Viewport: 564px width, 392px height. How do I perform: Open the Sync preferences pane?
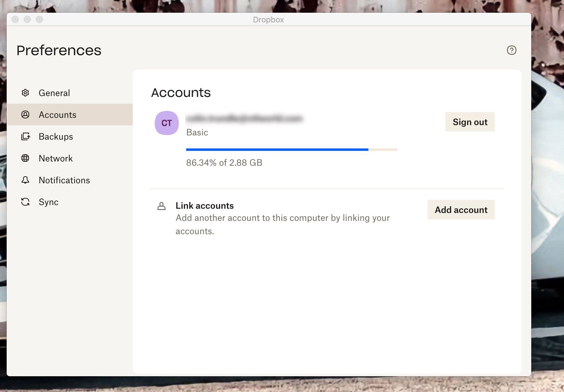pyautogui.click(x=49, y=202)
